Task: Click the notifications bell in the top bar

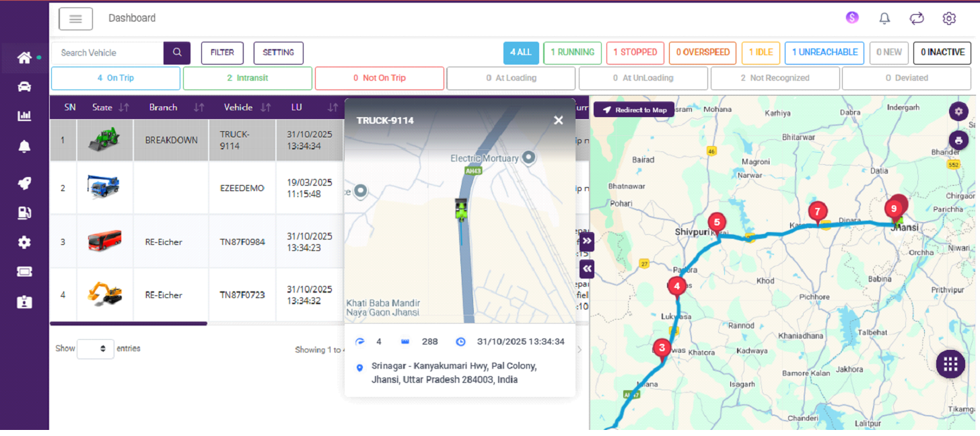Action: (x=884, y=18)
